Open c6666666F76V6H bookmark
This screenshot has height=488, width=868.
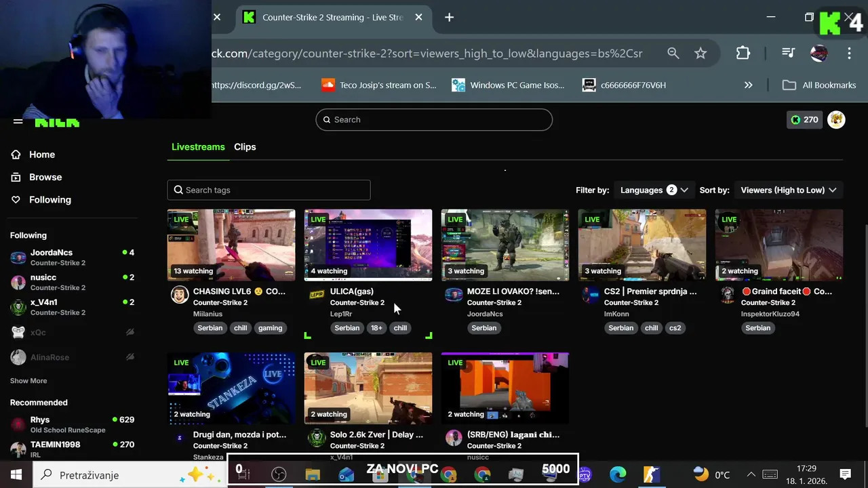tap(625, 85)
